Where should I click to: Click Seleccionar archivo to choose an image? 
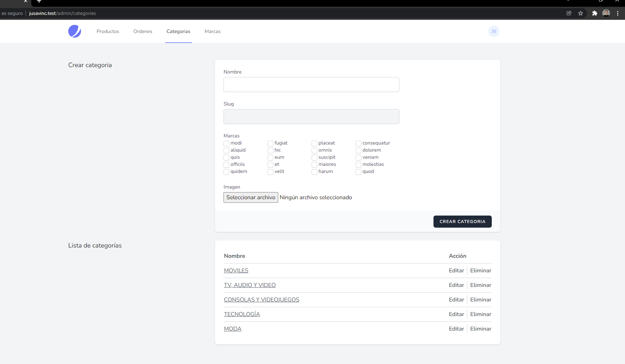(x=250, y=197)
